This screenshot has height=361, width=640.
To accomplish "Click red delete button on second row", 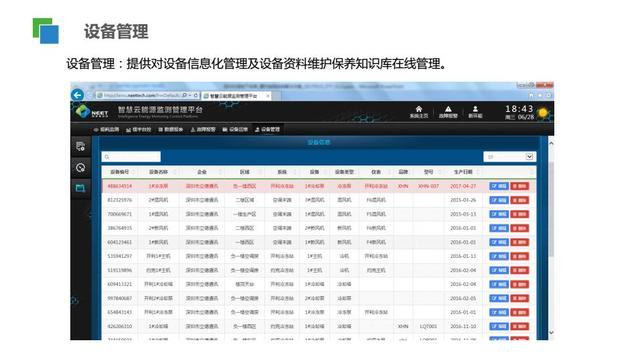I will (520, 200).
